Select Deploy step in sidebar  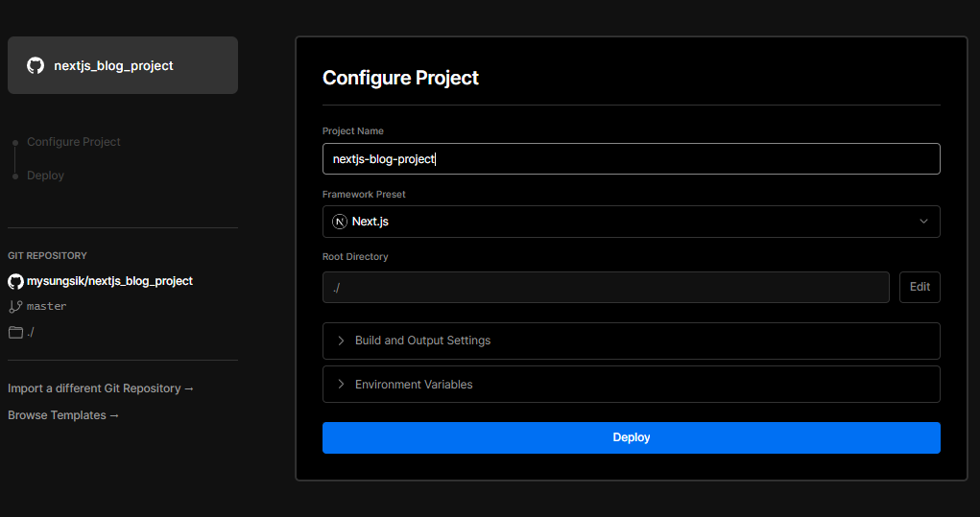click(x=46, y=176)
